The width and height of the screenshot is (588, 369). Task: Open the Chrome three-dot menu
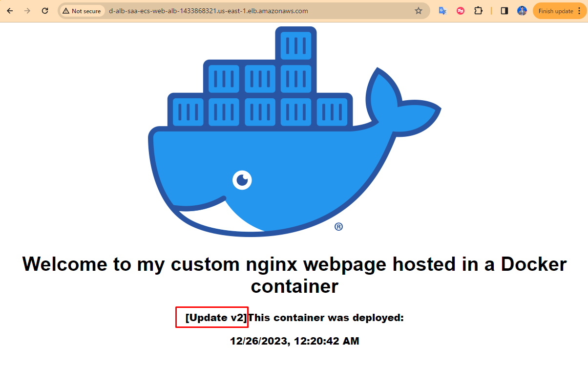click(579, 11)
